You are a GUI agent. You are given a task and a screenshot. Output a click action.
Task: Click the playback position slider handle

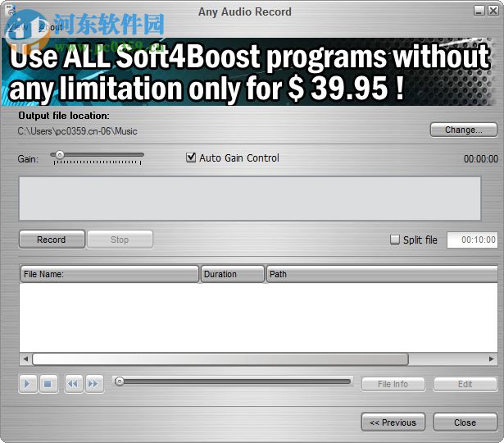point(120,381)
